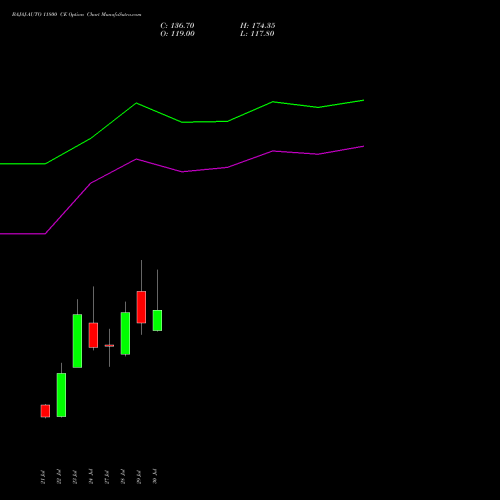This screenshot has width=500, height=500.
Task: Select the 30 Jul green candlestick
Action: (157, 320)
